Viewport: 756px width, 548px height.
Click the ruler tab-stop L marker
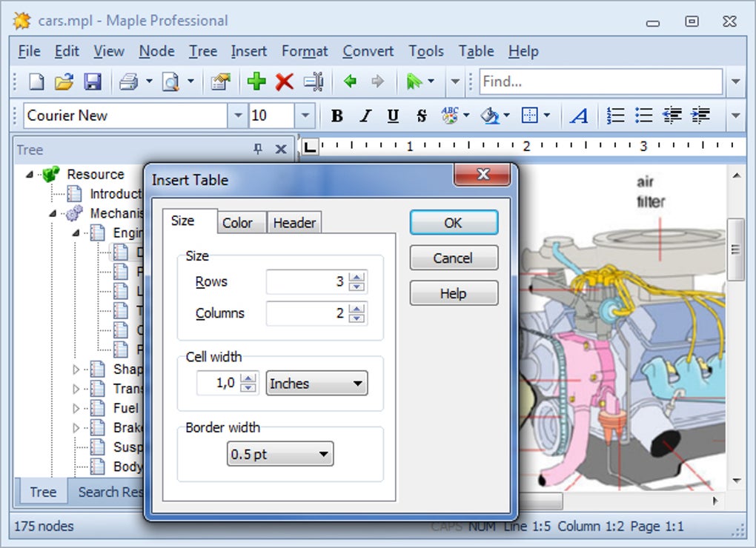pyautogui.click(x=310, y=147)
